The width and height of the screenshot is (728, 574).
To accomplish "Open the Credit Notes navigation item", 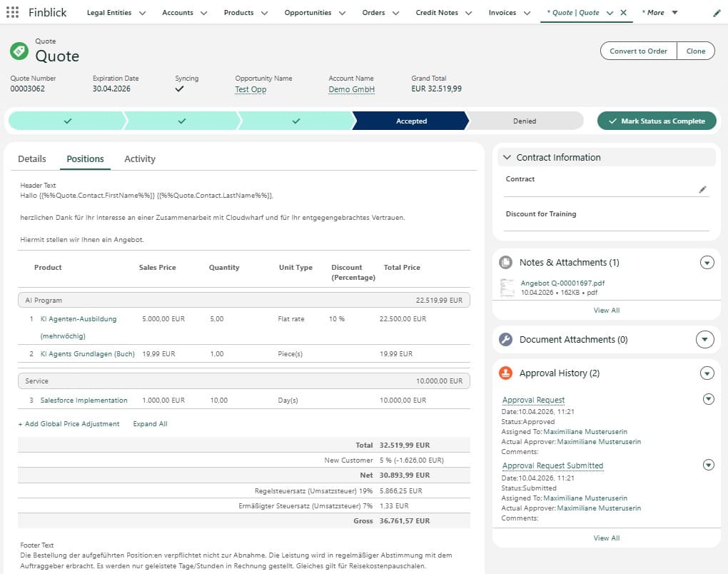I will (x=436, y=13).
